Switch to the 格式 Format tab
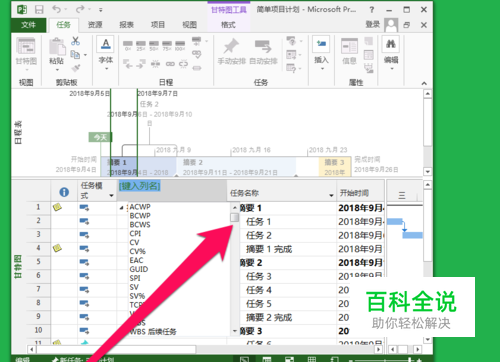This screenshot has height=362, width=500. 228,25
